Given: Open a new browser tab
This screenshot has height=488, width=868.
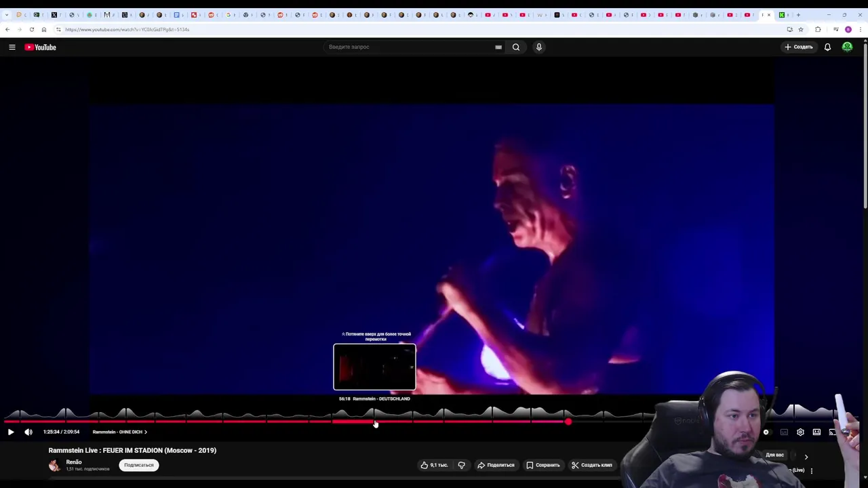Looking at the screenshot, I should (x=798, y=15).
